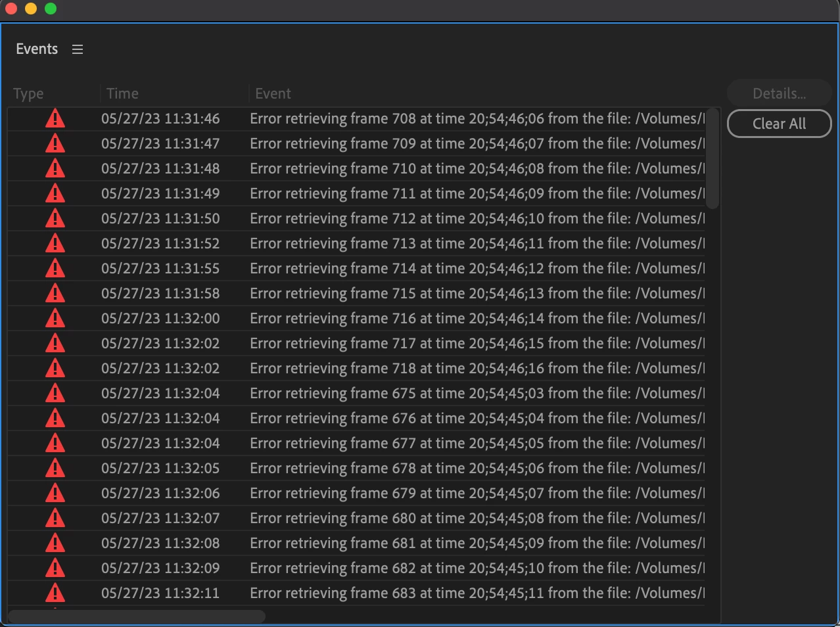Select the event text 'Error retrieving frame 712'
This screenshot has width=840, height=627.
pyautogui.click(x=333, y=219)
